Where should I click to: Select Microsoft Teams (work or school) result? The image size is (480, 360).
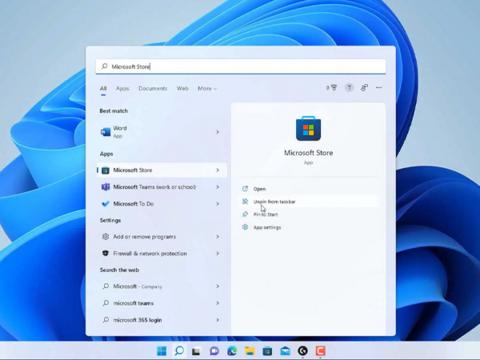[x=162, y=187]
